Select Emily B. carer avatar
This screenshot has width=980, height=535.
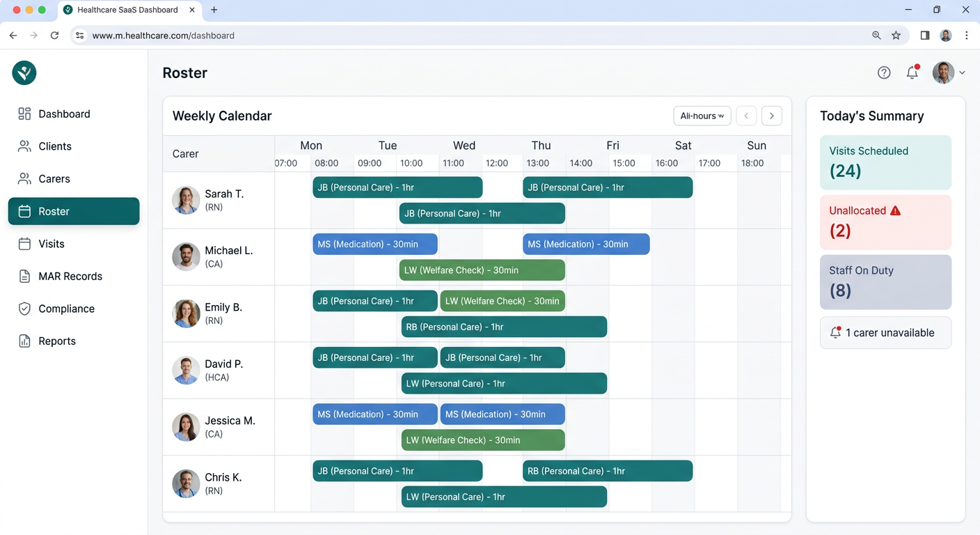186,313
